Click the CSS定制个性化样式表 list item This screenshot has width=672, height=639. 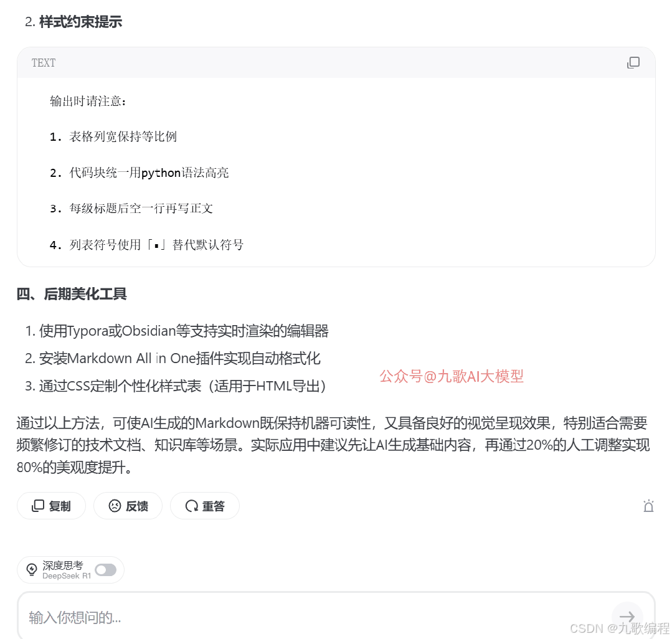pyautogui.click(x=182, y=386)
